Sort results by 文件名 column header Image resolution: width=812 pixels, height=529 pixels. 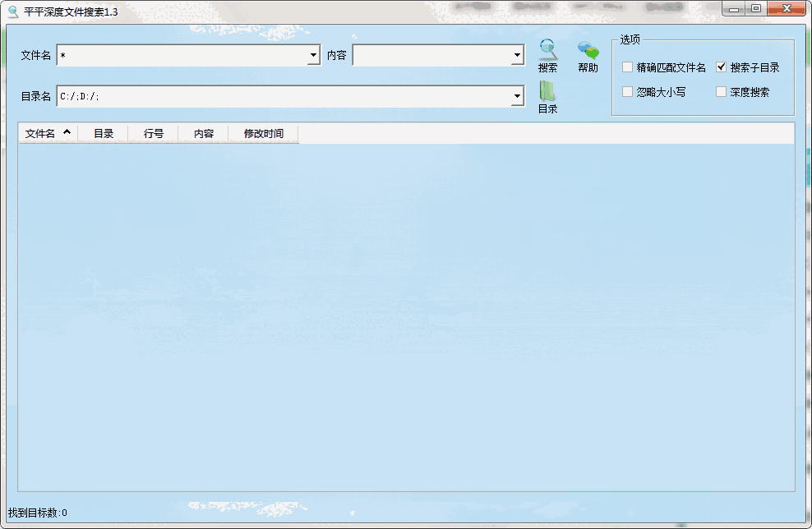click(x=48, y=134)
